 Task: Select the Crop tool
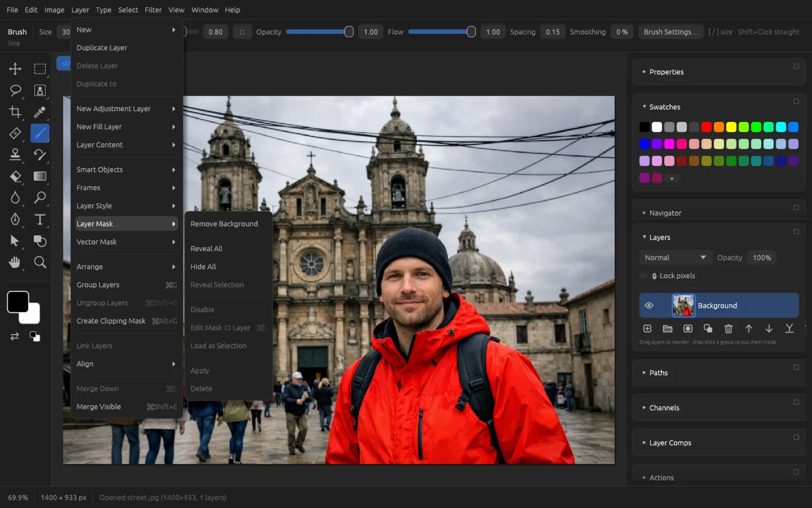coord(15,112)
